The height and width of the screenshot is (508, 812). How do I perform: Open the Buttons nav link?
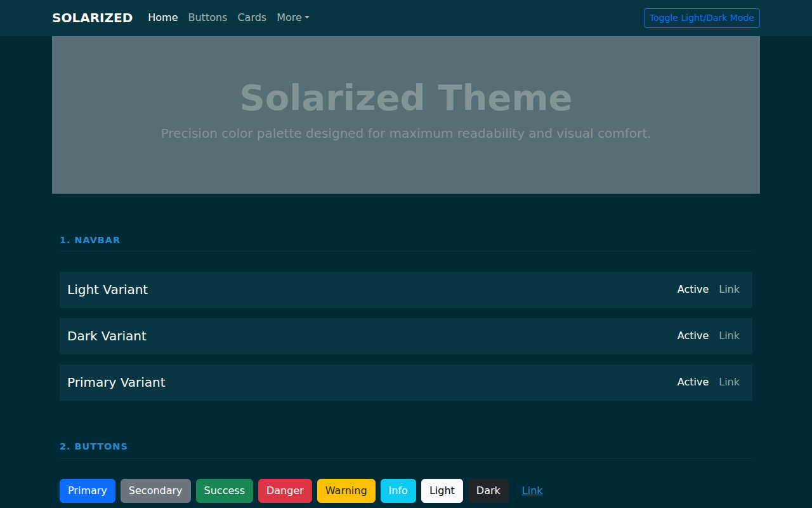[x=207, y=18]
